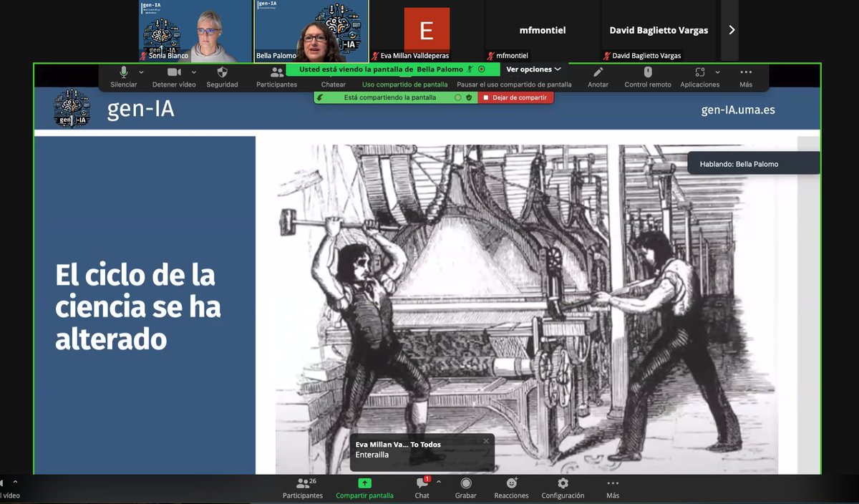Select the Anotar pencil tool

[598, 77]
